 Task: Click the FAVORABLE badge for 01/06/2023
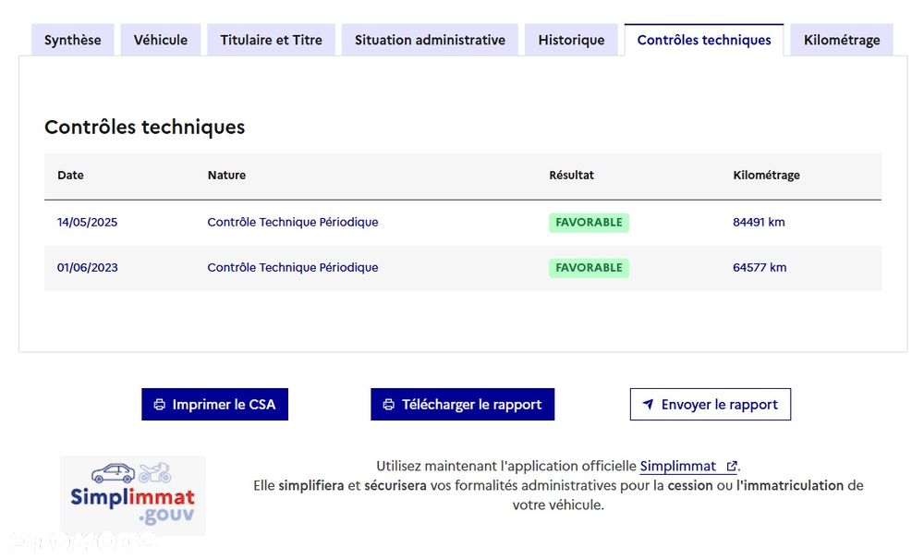589,268
